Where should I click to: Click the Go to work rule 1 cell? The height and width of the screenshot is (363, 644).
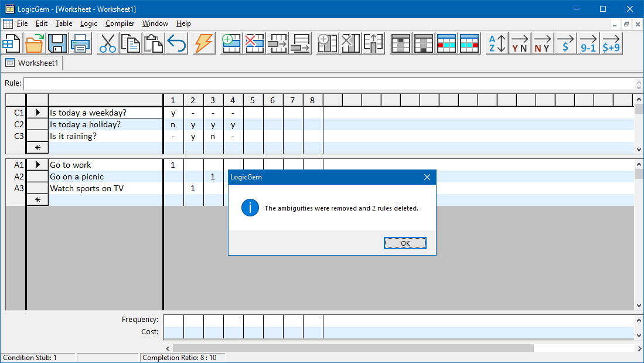click(173, 165)
